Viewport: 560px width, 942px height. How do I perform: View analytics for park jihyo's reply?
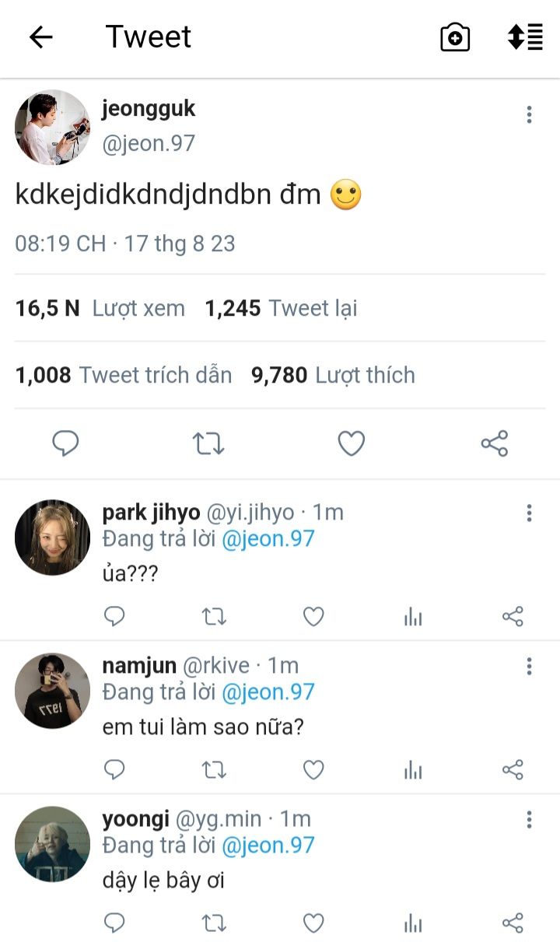point(413,617)
